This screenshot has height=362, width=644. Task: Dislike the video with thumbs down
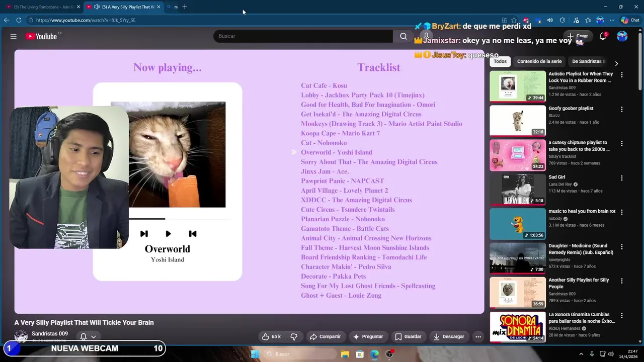click(294, 336)
